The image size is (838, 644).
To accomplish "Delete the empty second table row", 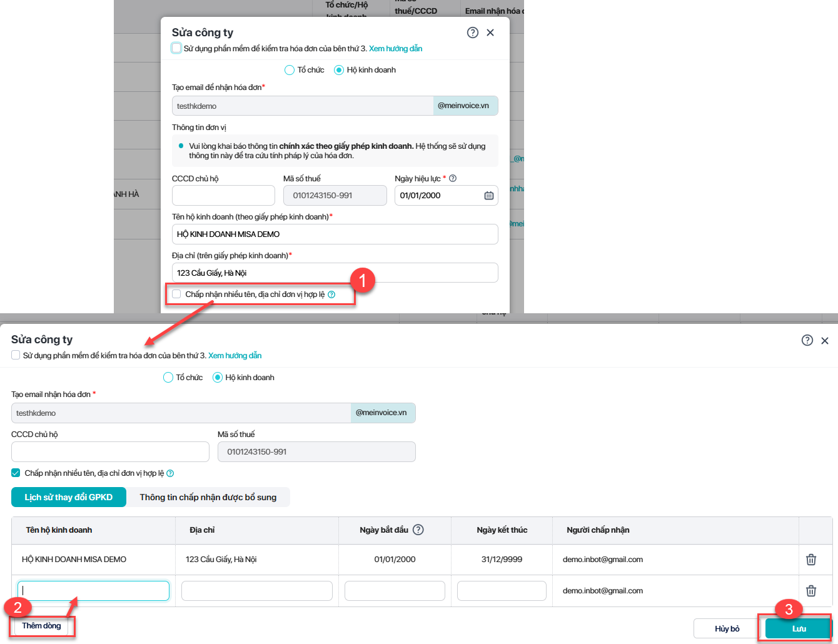I will (810, 591).
